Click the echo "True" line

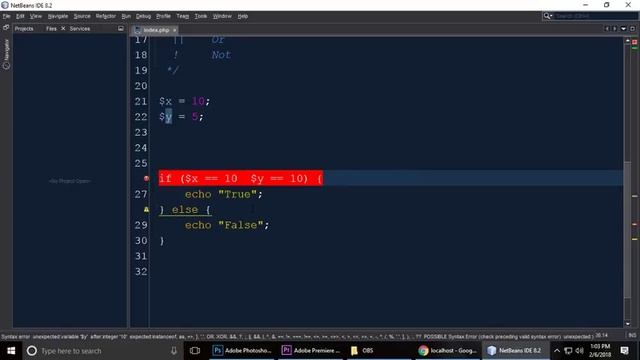pyautogui.click(x=223, y=194)
